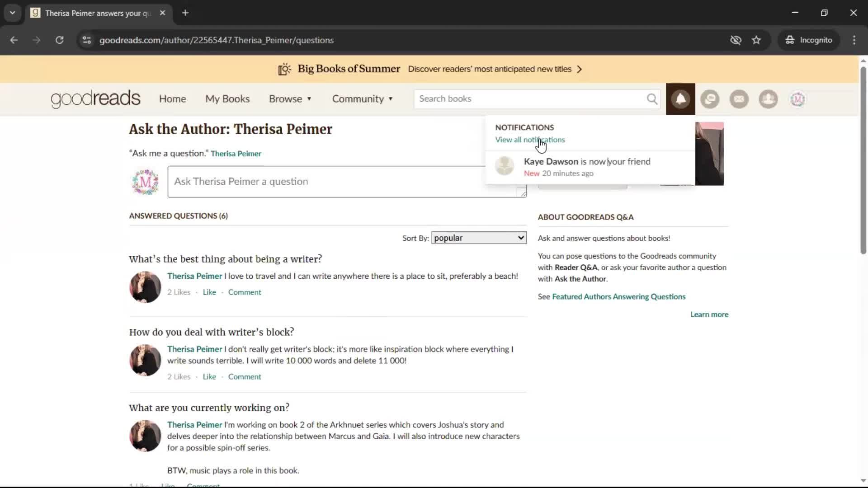Click View all notifications link
Viewport: 868px width, 488px height.
(530, 140)
